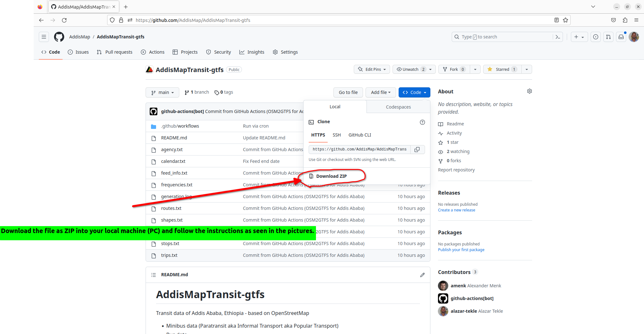This screenshot has height=334, width=644.
Task: Open the main branch selector dropdown
Action: pos(162,92)
